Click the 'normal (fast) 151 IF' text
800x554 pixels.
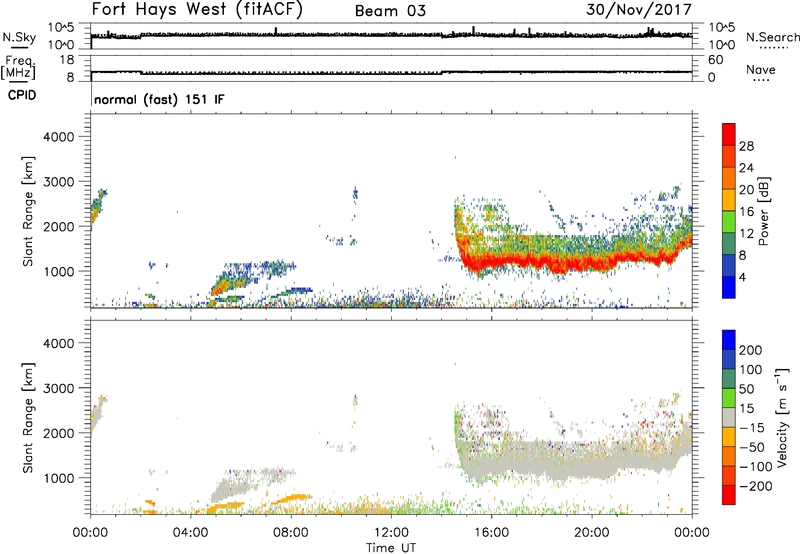point(159,99)
